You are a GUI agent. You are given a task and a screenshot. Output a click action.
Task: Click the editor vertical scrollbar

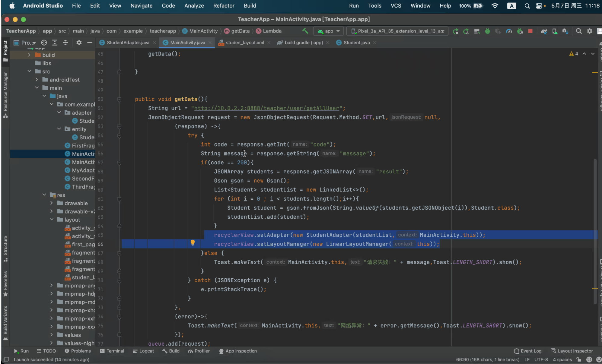click(595, 229)
